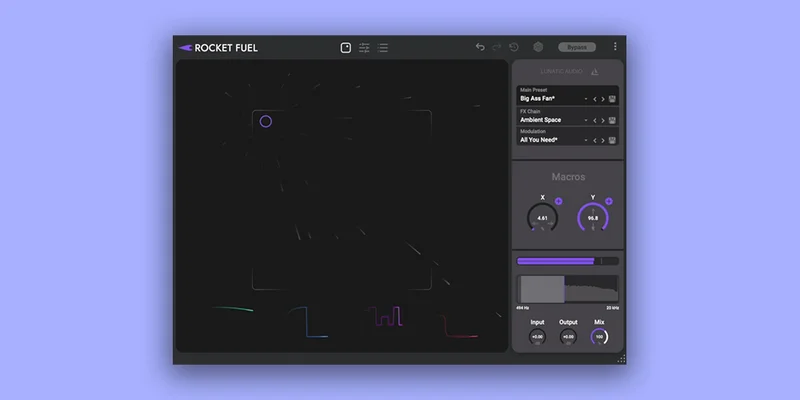Screen dimensions: 800x400
Task: Click the Ambient Space preset name
Action: pos(540,120)
